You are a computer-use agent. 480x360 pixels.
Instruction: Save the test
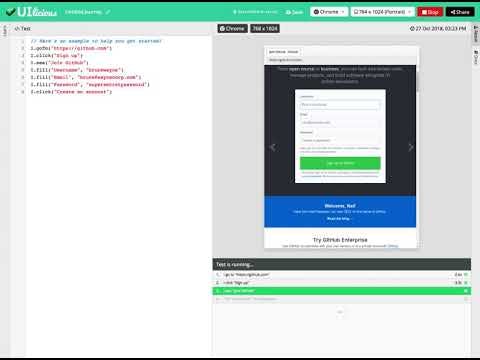click(x=294, y=12)
